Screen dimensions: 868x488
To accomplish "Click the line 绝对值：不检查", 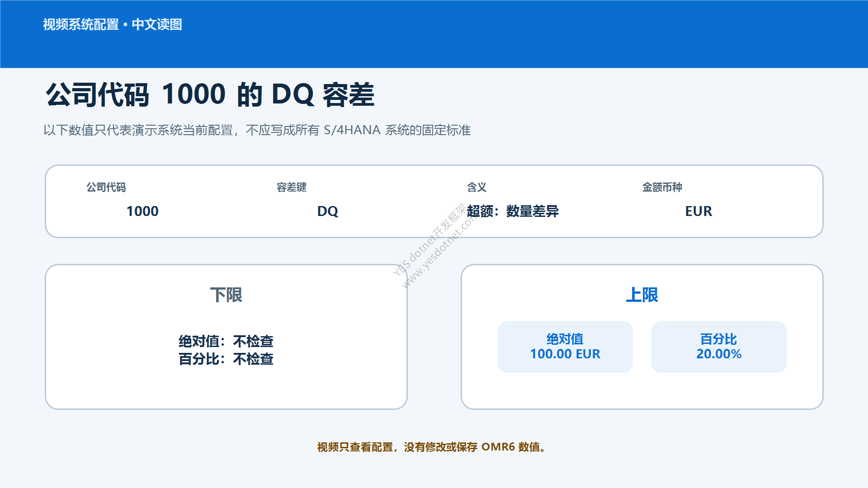I will click(x=226, y=341).
